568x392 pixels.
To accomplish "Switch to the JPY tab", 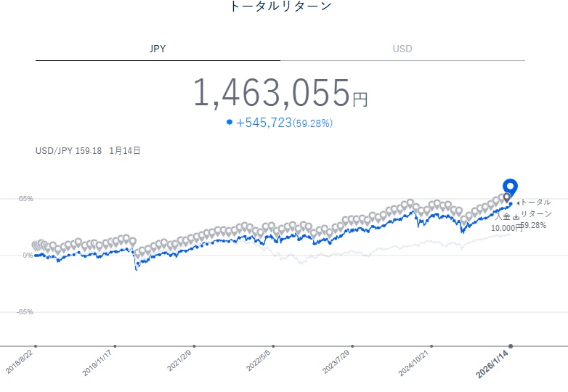I will (x=158, y=49).
